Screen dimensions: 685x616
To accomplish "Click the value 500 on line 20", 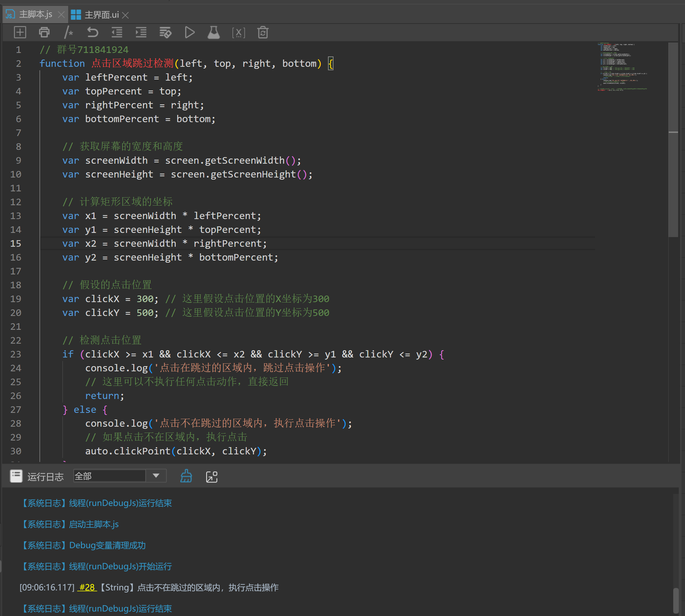I will pyautogui.click(x=145, y=312).
